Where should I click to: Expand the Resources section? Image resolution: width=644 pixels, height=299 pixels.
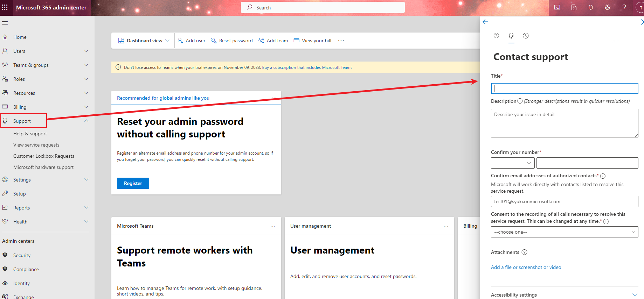(x=86, y=93)
